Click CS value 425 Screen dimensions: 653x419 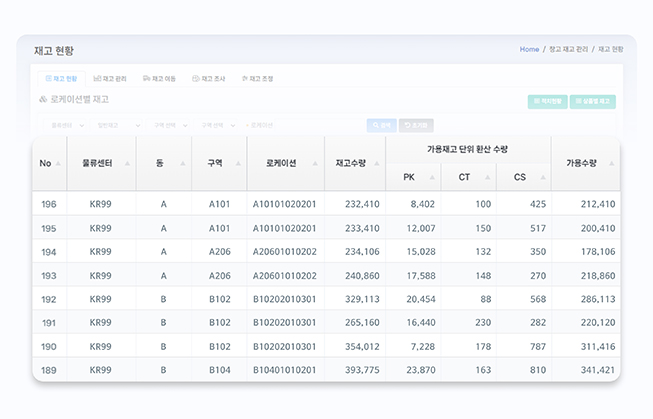538,204
